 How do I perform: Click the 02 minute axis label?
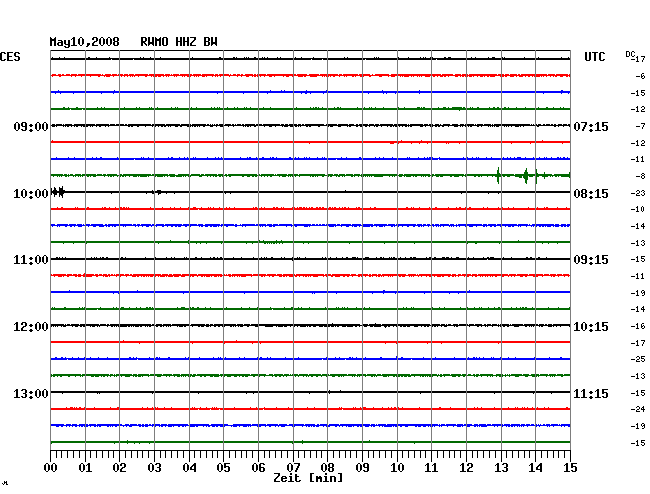click(119, 468)
